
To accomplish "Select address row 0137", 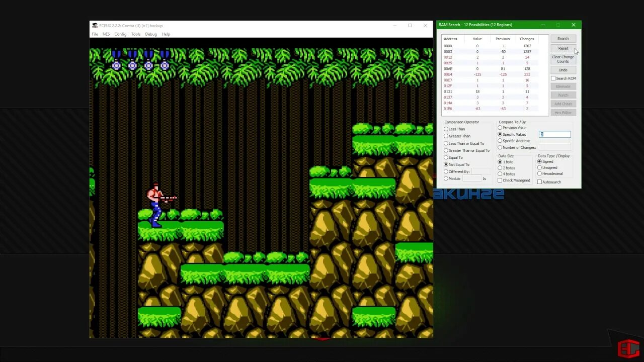I will pos(491,97).
